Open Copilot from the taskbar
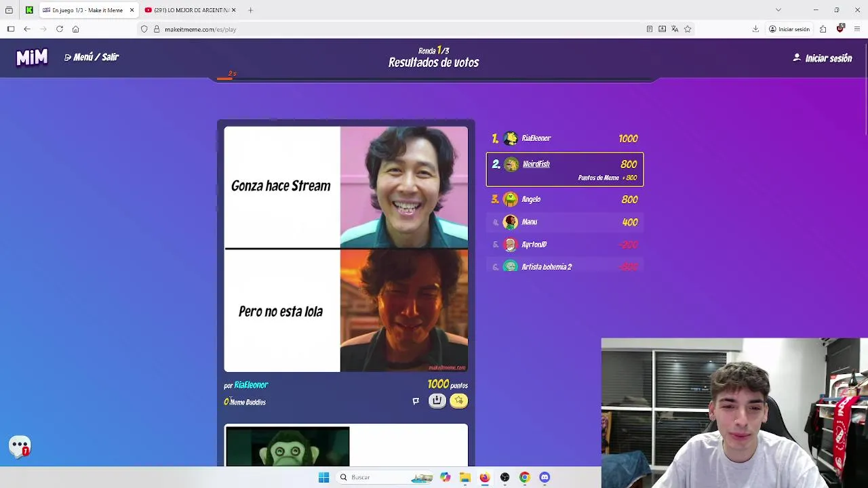Viewport: 868px width, 488px height. click(445, 477)
